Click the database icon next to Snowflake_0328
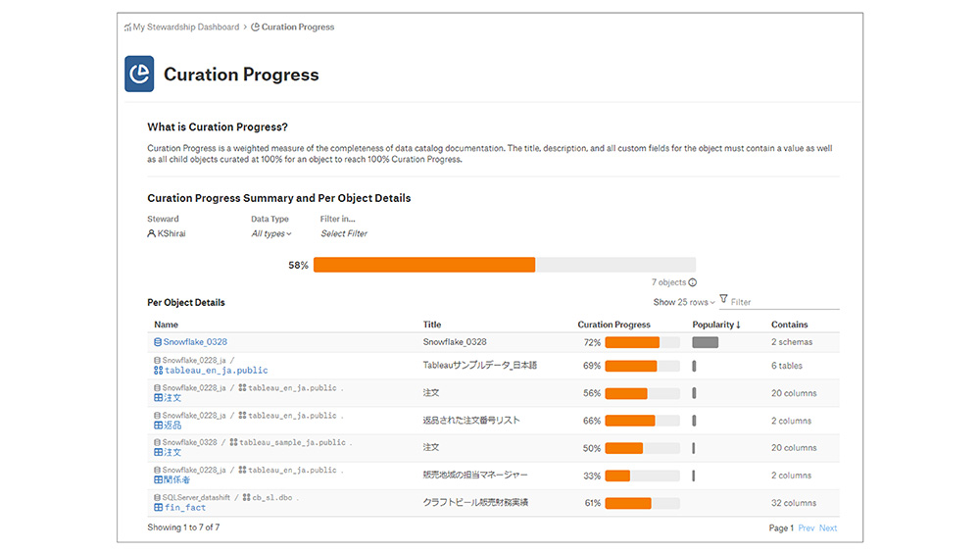 pos(158,342)
